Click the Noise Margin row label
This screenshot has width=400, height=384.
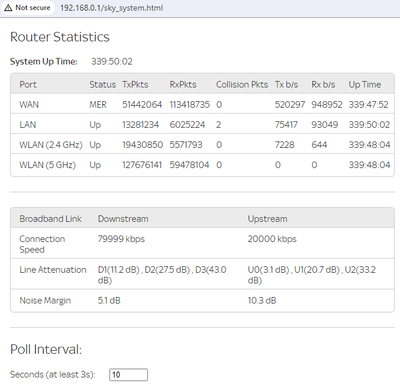point(45,301)
